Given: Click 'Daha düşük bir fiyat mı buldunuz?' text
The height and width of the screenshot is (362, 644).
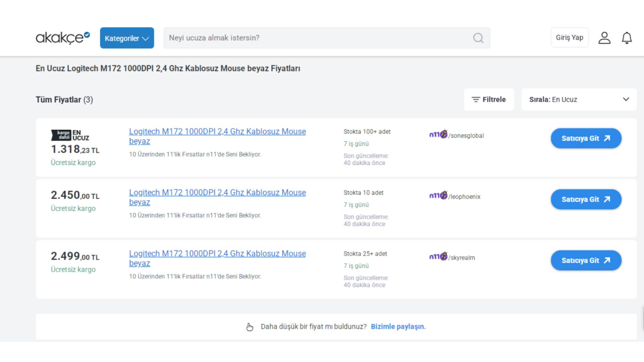Looking at the screenshot, I should click(x=314, y=327).
